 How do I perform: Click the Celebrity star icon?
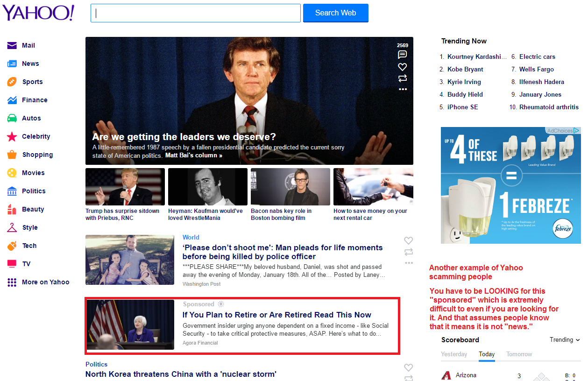tap(12, 136)
